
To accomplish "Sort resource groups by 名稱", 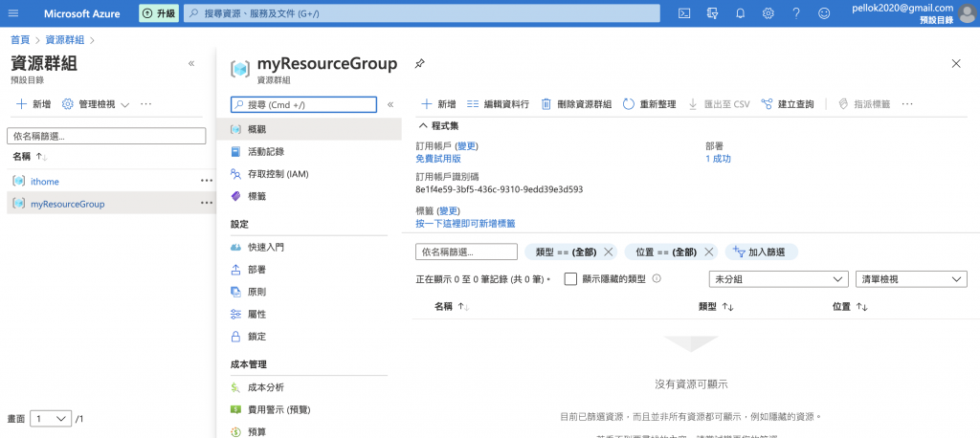I will (x=30, y=156).
